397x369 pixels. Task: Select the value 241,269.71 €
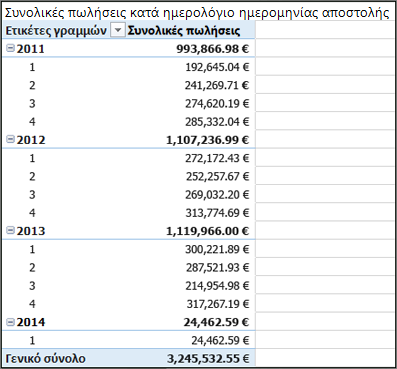(x=217, y=85)
